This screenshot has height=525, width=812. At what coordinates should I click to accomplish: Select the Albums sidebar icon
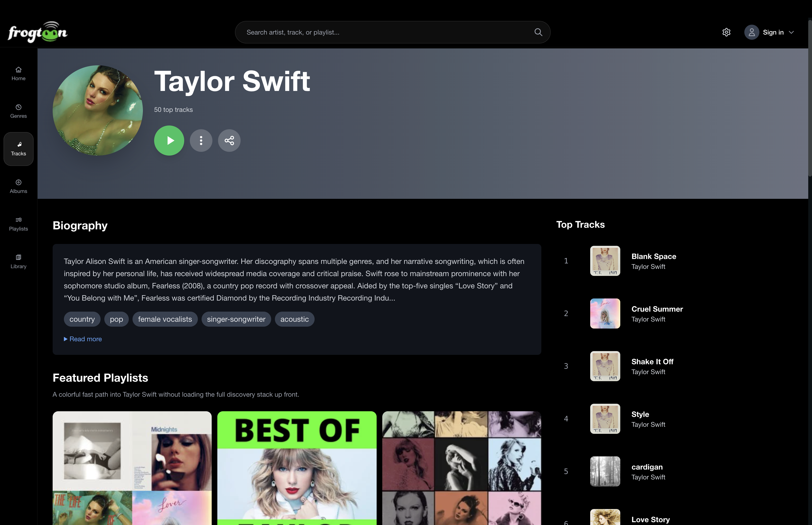(x=18, y=186)
